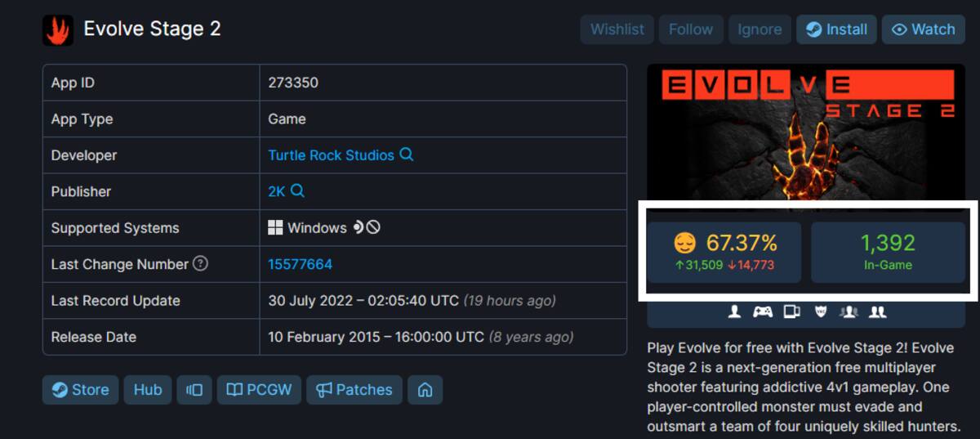Click the multiplayer group category icon
This screenshot has height=439, width=980.
(x=849, y=311)
